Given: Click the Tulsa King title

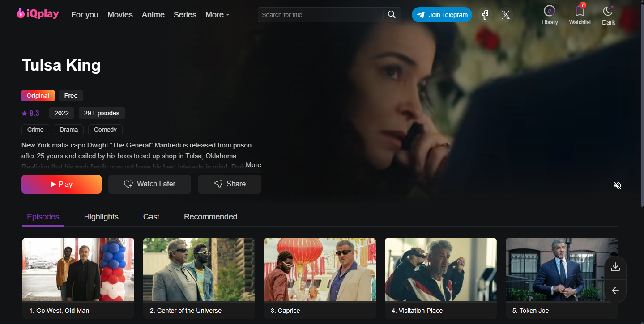Looking at the screenshot, I should [61, 65].
